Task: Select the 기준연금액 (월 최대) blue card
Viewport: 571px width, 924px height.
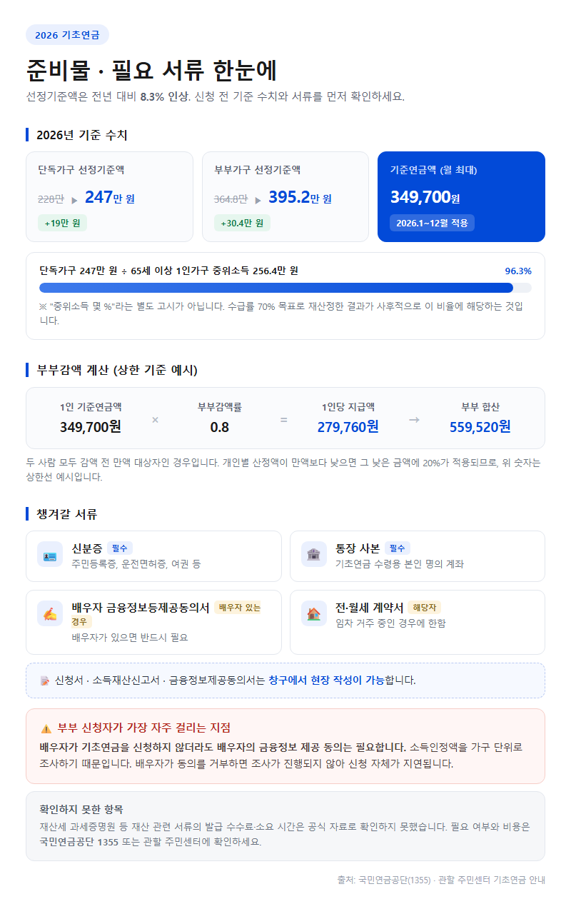Action: coord(461,196)
